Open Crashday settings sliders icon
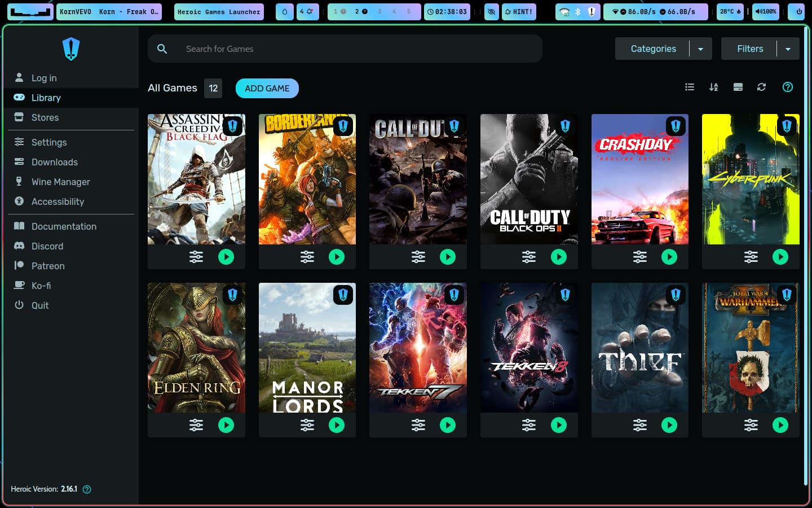The image size is (812, 508). pyautogui.click(x=640, y=257)
